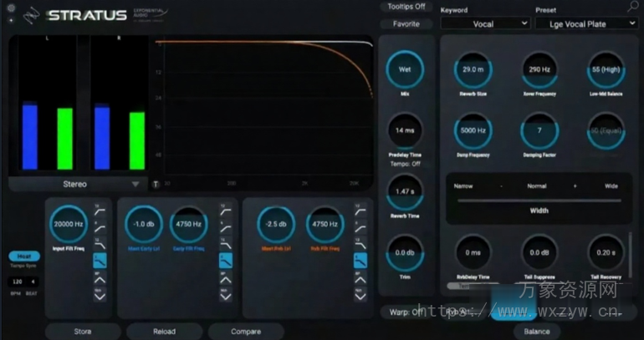Click the Reverb Size knob showing 29.0 m

point(473,69)
